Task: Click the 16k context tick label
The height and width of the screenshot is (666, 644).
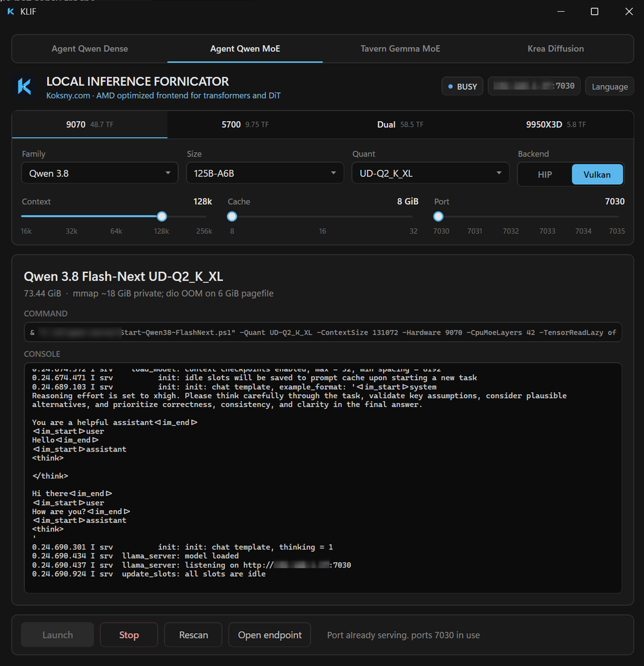Action: [26, 231]
